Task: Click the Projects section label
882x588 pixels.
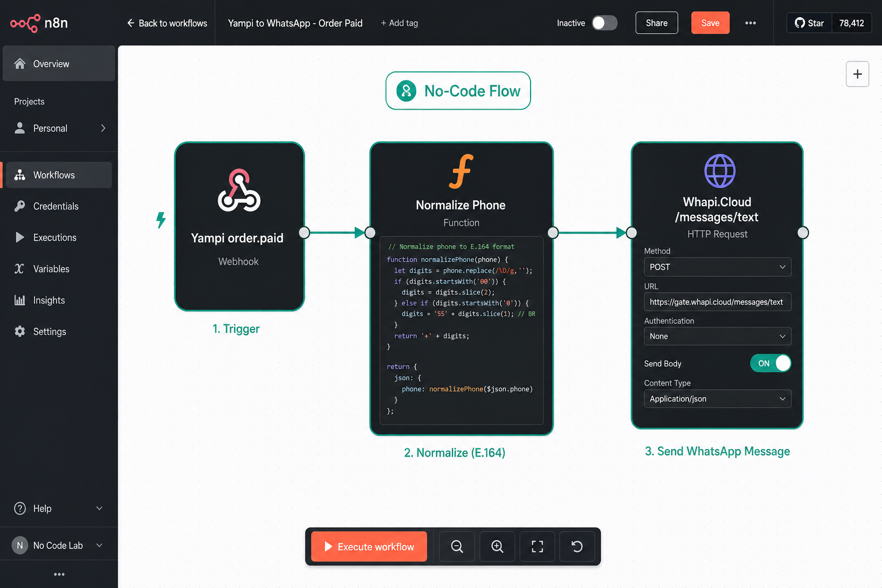Action: 29,102
